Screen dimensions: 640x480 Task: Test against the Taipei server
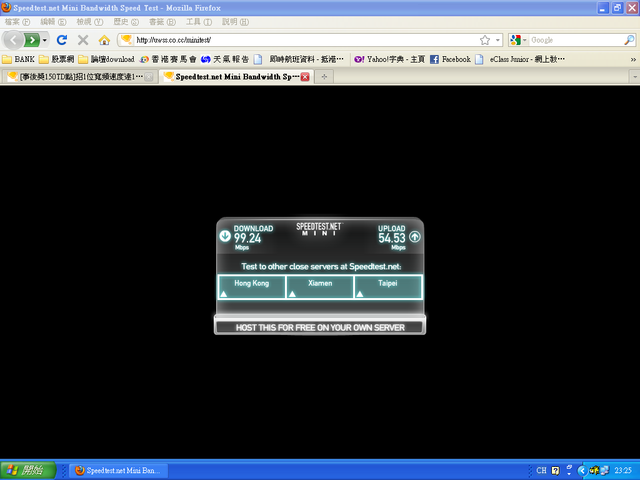click(x=388, y=287)
